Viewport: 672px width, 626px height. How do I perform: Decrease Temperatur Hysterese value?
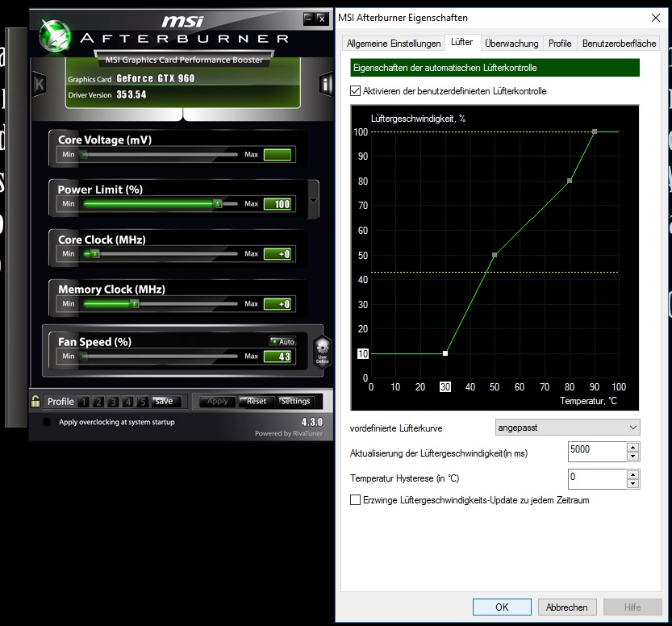[632, 484]
